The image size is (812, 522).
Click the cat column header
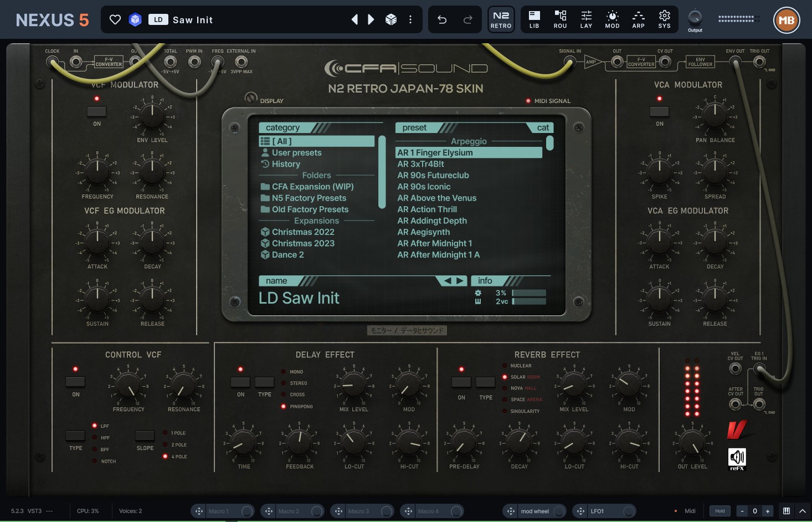(543, 127)
